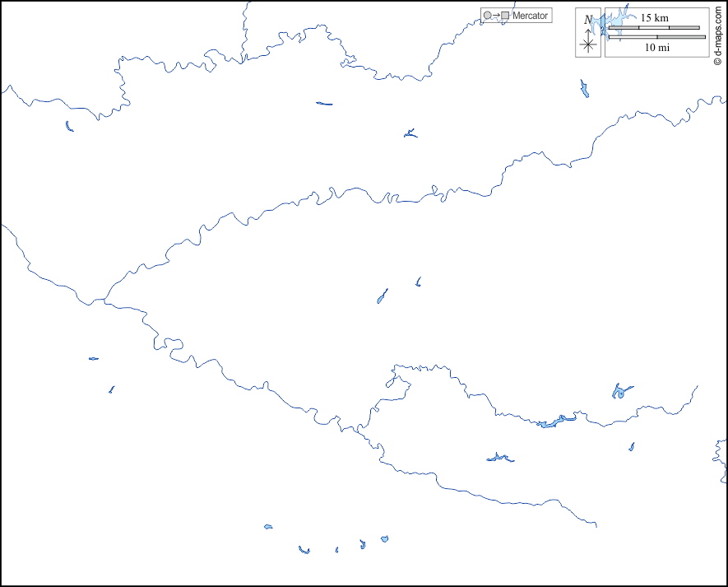Select the leftmost small lake near the bottom
The height and width of the screenshot is (587, 728).
coord(268,527)
